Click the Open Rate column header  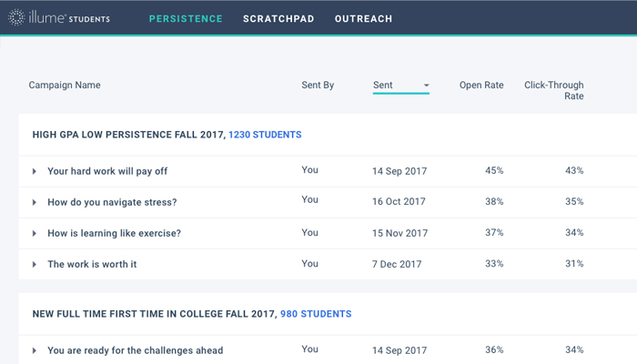coord(481,86)
